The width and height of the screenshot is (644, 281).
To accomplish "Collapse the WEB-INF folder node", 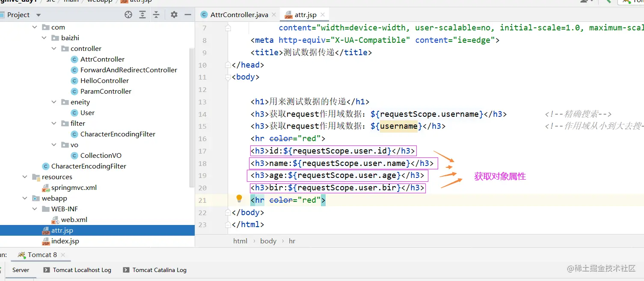I will (35, 209).
